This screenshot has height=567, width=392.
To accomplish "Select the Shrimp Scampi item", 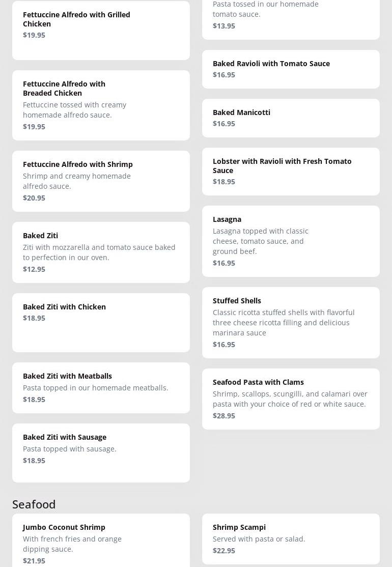I will [291, 538].
